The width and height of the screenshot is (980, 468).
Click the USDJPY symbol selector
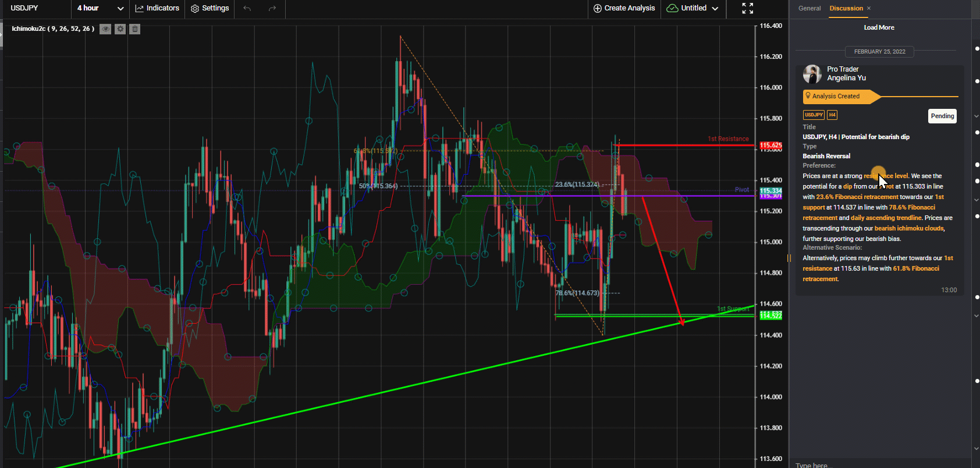point(24,8)
